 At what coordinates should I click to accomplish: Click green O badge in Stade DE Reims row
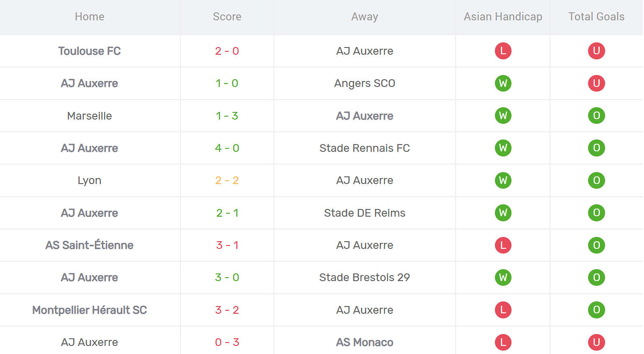(x=596, y=213)
